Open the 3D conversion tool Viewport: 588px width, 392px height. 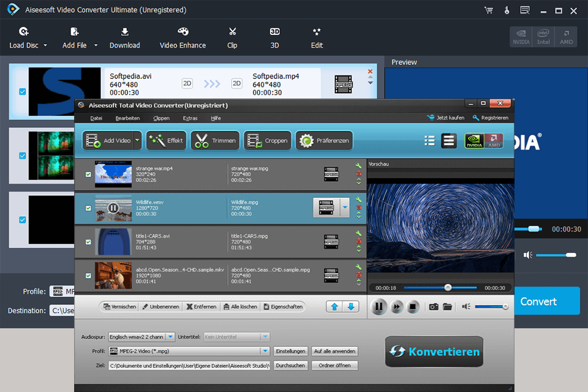[274, 37]
